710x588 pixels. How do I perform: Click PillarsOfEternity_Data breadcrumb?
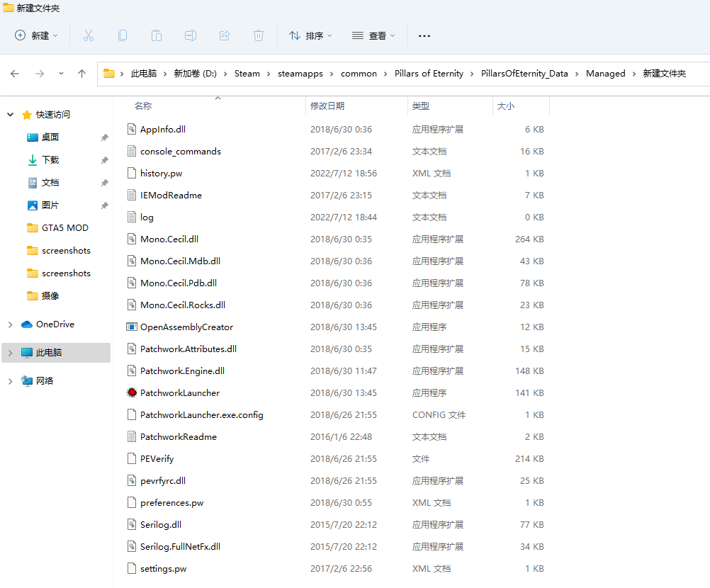point(524,74)
